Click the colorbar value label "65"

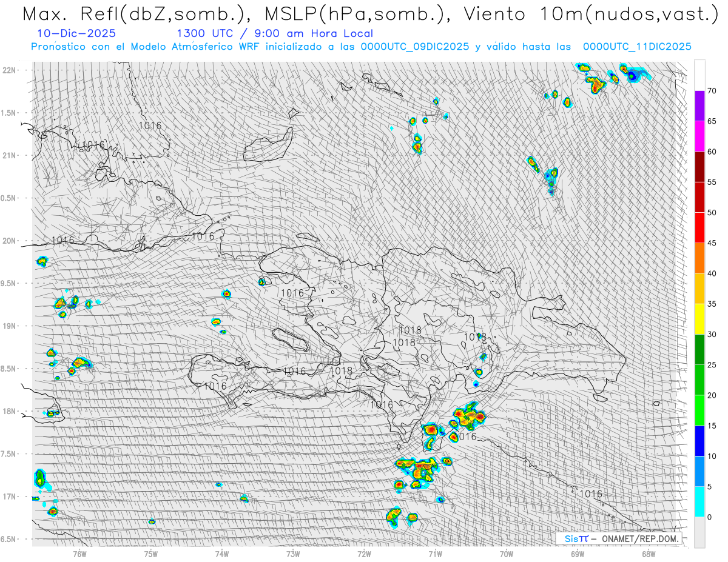pyautogui.click(x=712, y=121)
